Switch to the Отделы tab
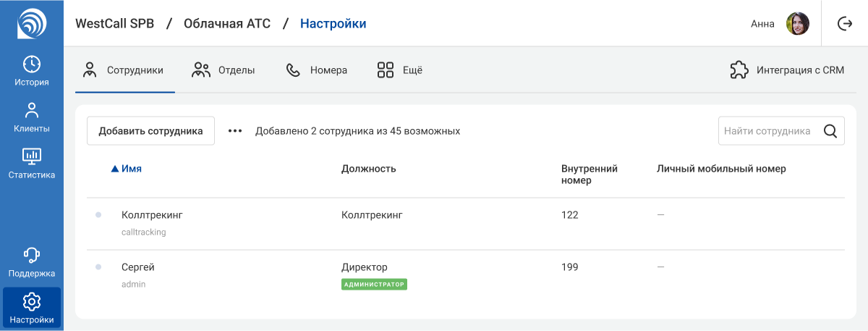This screenshot has width=868, height=331. click(223, 70)
